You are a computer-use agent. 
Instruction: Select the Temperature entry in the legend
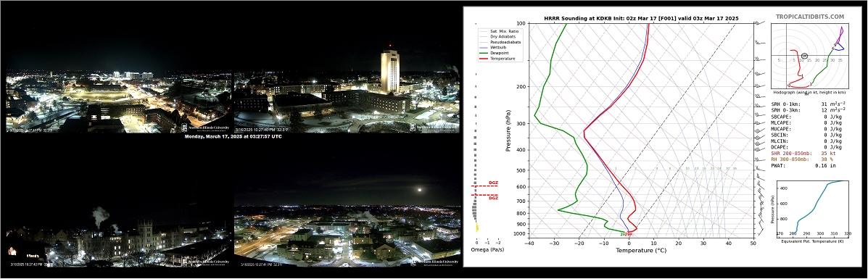coord(503,59)
